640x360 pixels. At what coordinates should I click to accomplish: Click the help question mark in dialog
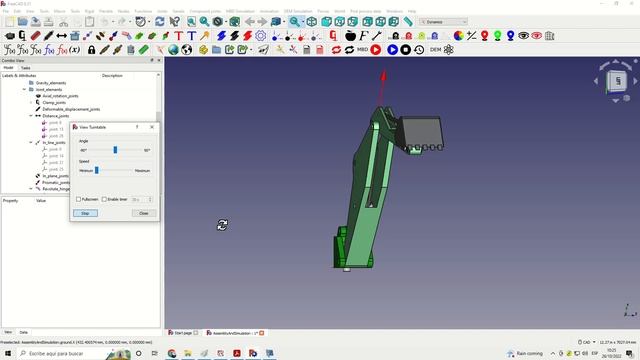[x=137, y=127]
